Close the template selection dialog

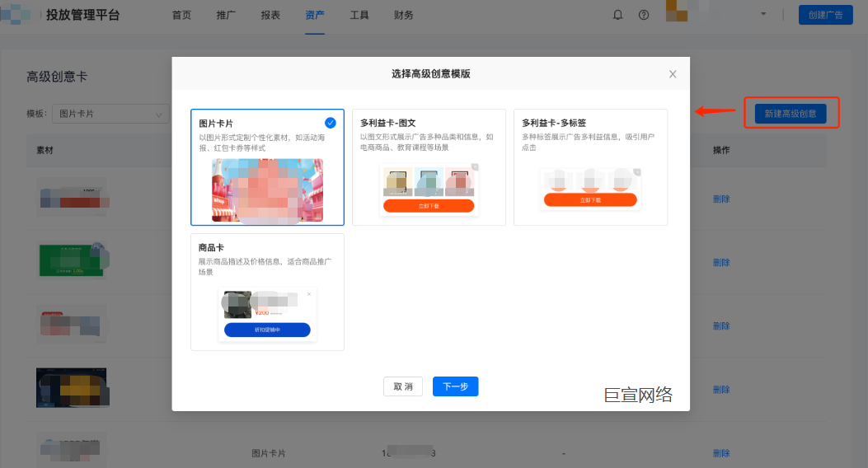pos(673,74)
